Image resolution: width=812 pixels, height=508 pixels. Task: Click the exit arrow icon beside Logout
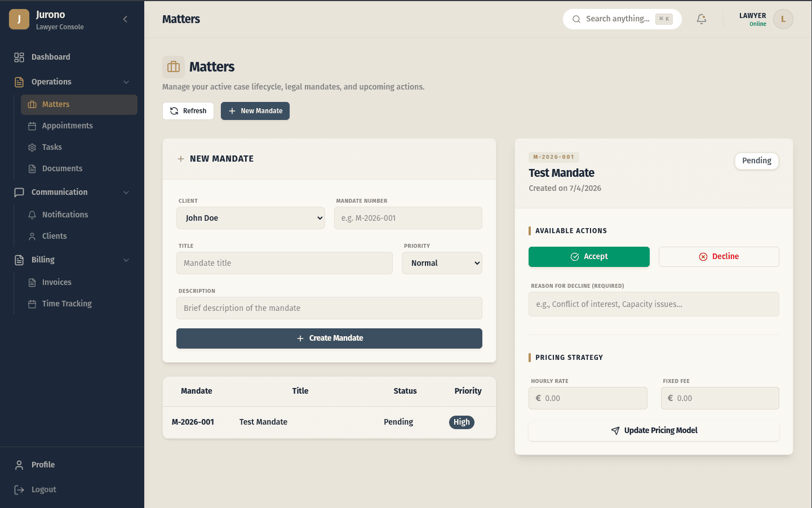(19, 489)
